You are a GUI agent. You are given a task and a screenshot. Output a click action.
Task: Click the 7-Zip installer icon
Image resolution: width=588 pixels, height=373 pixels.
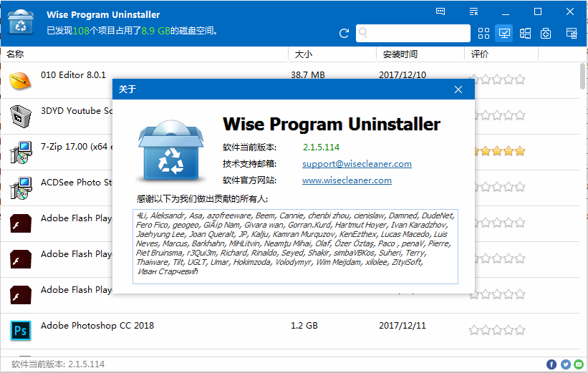(21, 152)
